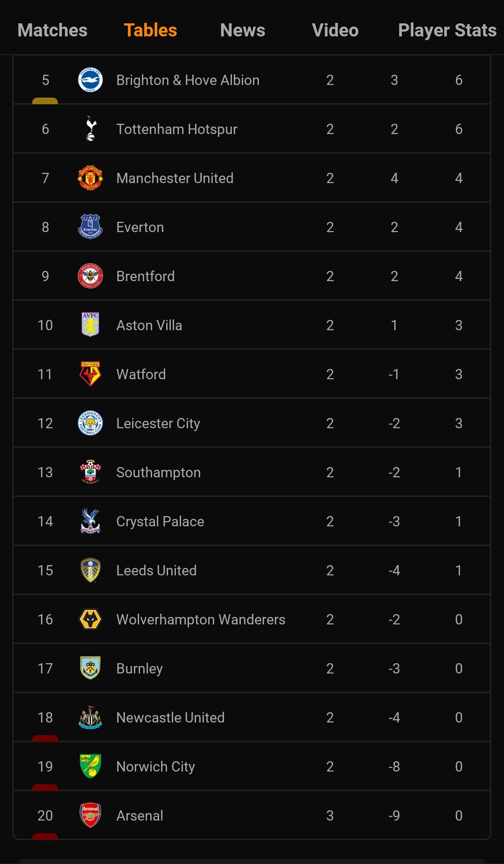The width and height of the screenshot is (504, 864).
Task: Click the Wolverhampton Wanderers wolf logo
Action: coord(90,619)
